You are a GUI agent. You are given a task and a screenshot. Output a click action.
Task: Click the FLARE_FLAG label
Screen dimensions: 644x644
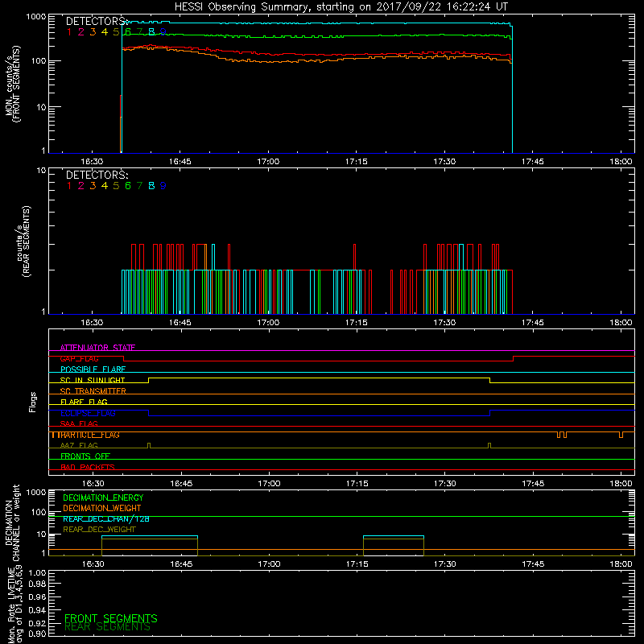[x=84, y=402]
